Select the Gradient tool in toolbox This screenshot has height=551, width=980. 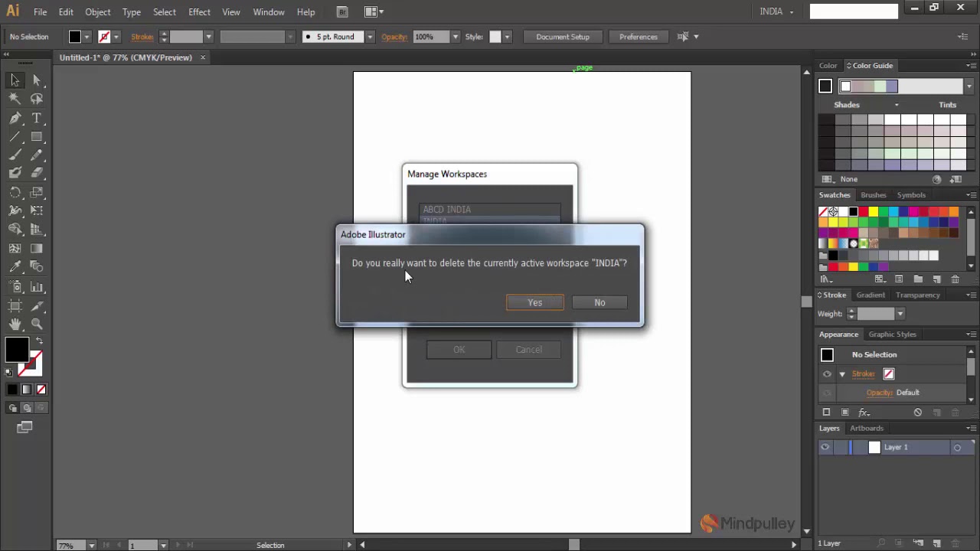pyautogui.click(x=37, y=248)
